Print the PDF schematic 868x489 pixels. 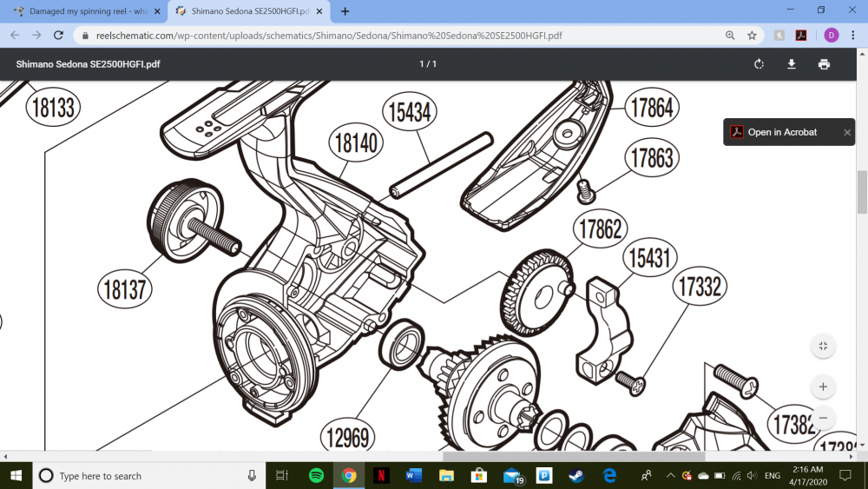tap(824, 64)
